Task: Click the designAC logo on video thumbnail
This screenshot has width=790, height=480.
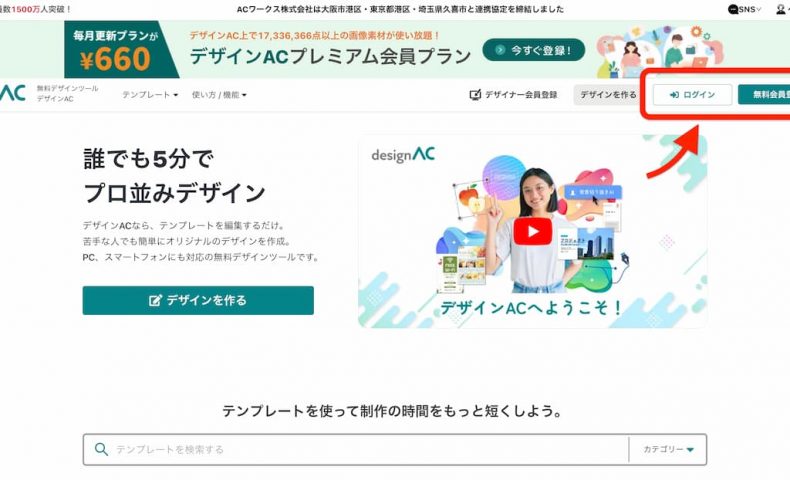Action: (403, 155)
